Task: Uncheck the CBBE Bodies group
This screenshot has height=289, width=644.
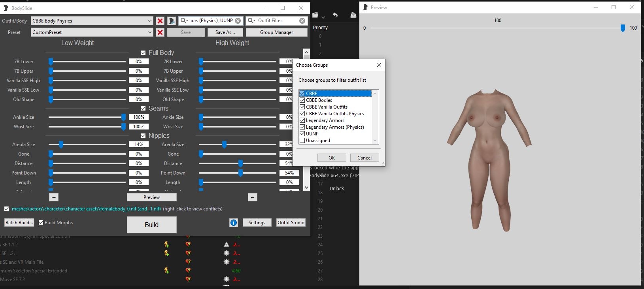Action: (x=302, y=100)
